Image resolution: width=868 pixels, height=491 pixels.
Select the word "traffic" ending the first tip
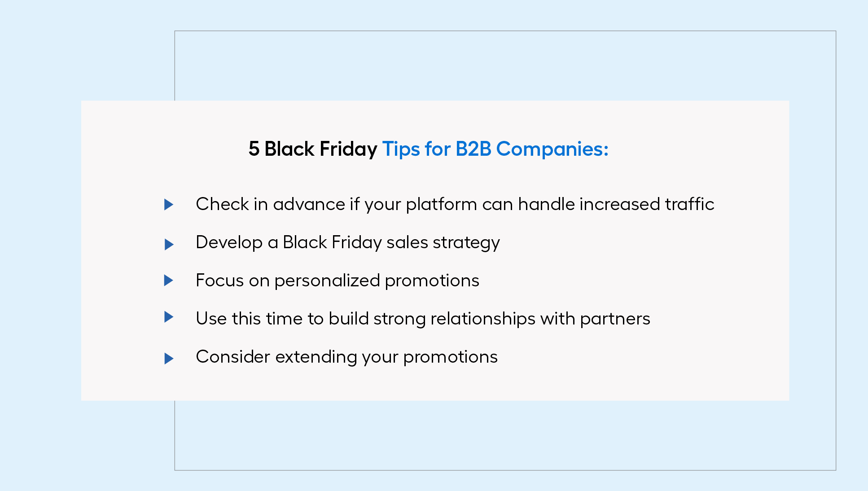(x=689, y=204)
